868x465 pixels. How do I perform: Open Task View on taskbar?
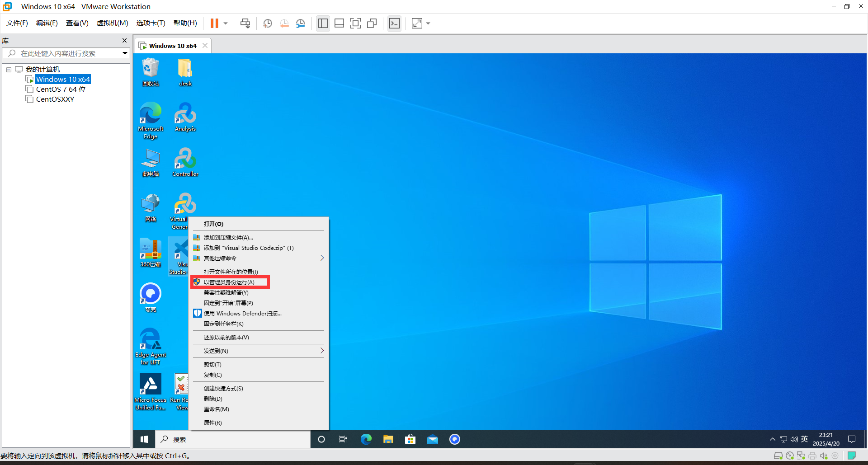click(343, 439)
